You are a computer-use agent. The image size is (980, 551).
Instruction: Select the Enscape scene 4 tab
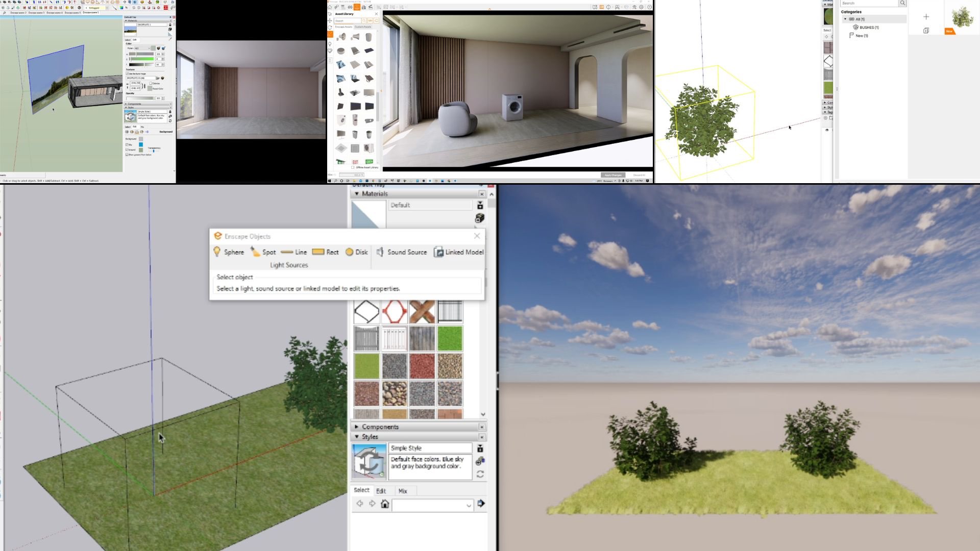coord(55,13)
